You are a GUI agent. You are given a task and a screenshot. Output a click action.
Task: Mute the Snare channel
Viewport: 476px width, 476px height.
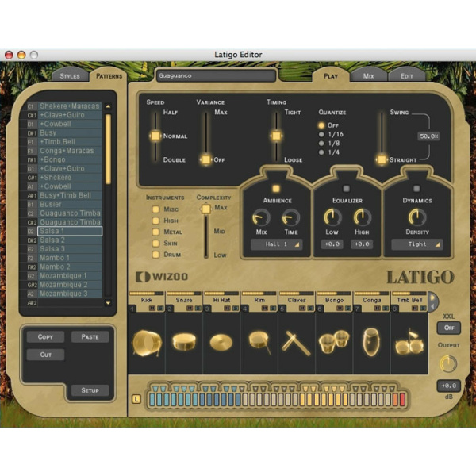[190, 308]
